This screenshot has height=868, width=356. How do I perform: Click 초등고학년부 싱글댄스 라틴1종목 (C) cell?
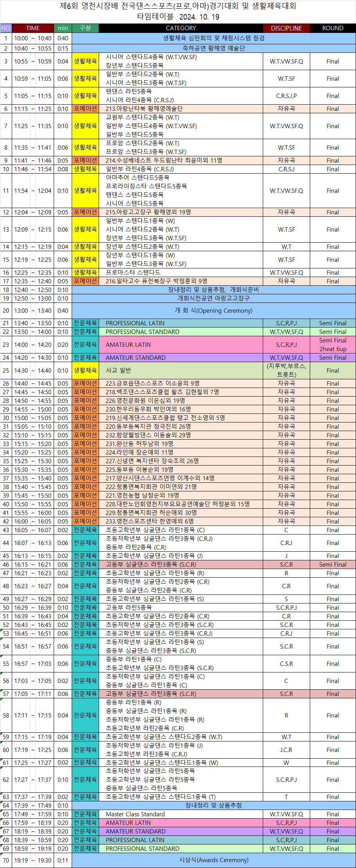(181, 530)
